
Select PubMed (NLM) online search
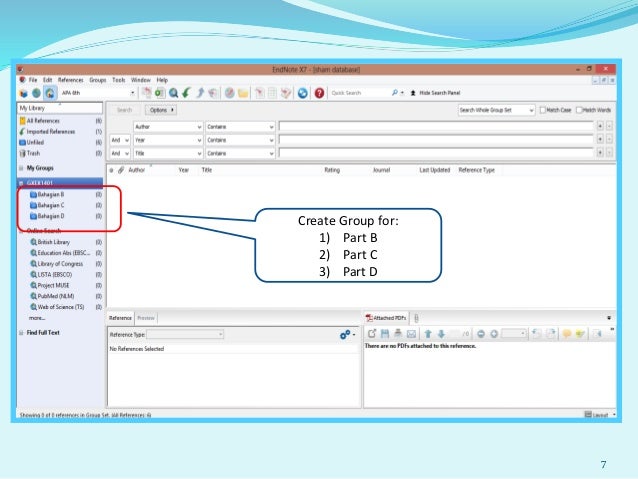coord(65,296)
